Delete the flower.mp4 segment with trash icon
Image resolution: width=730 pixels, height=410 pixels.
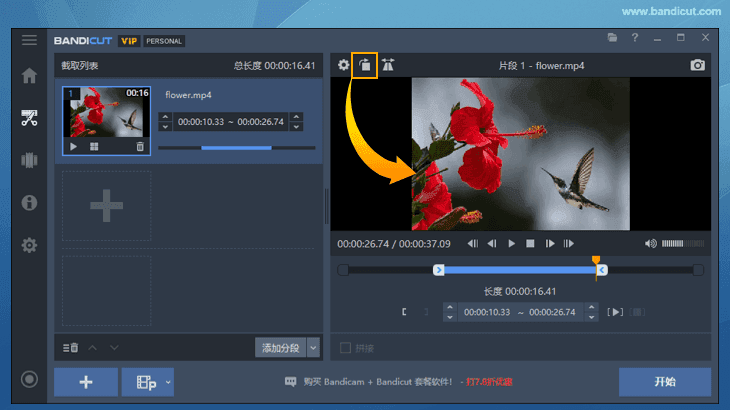click(140, 146)
